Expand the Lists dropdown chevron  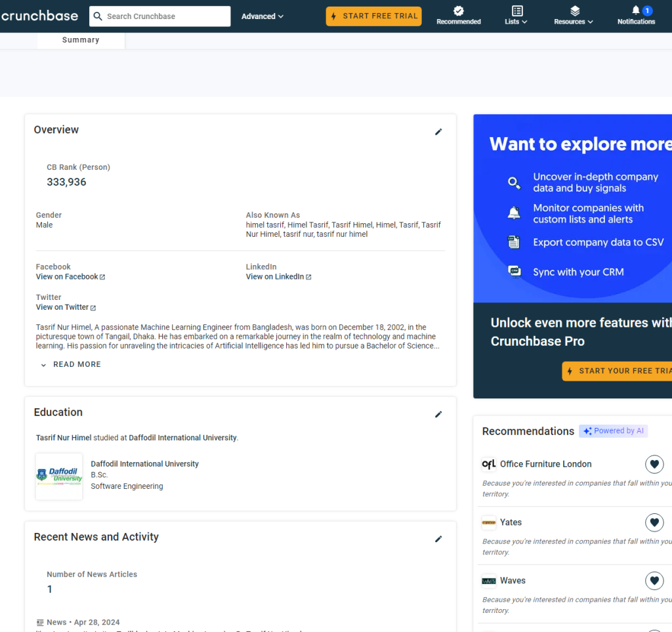point(524,22)
